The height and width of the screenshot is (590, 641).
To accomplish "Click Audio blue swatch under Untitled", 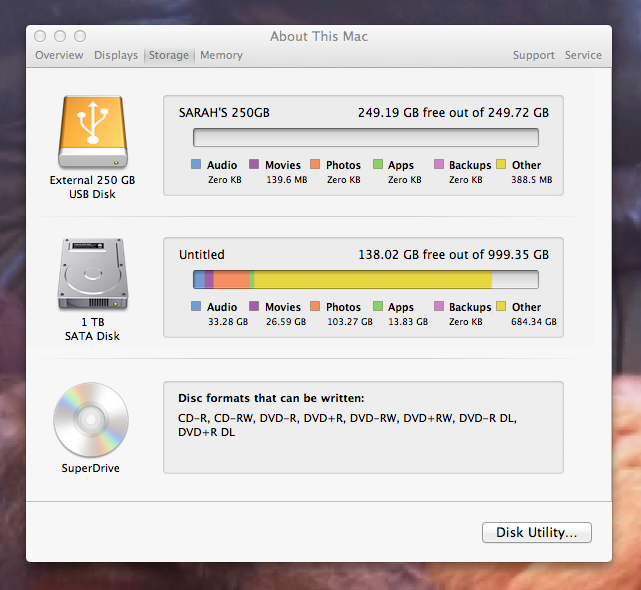I will click(x=196, y=306).
